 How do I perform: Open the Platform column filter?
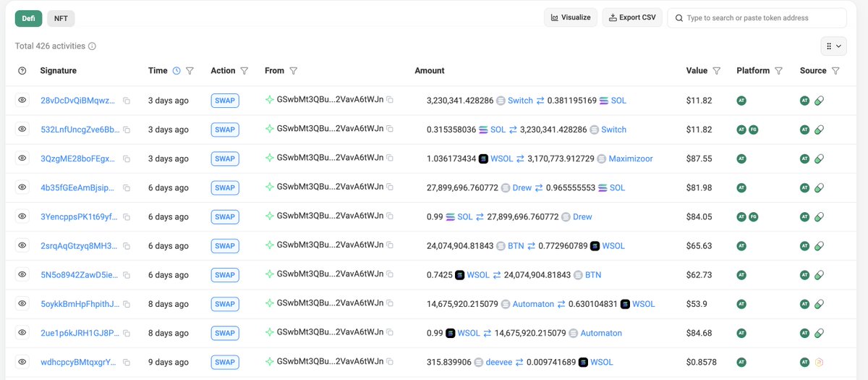tap(779, 71)
